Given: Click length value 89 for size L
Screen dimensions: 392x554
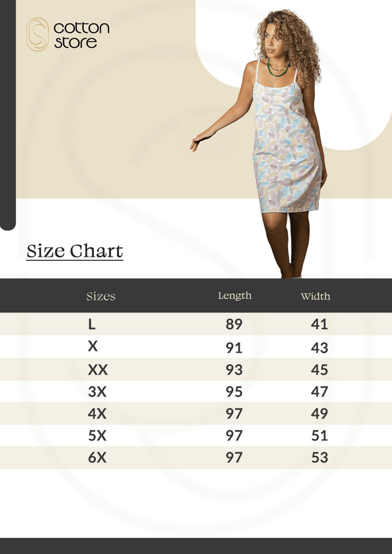Looking at the screenshot, I should pyautogui.click(x=234, y=324).
